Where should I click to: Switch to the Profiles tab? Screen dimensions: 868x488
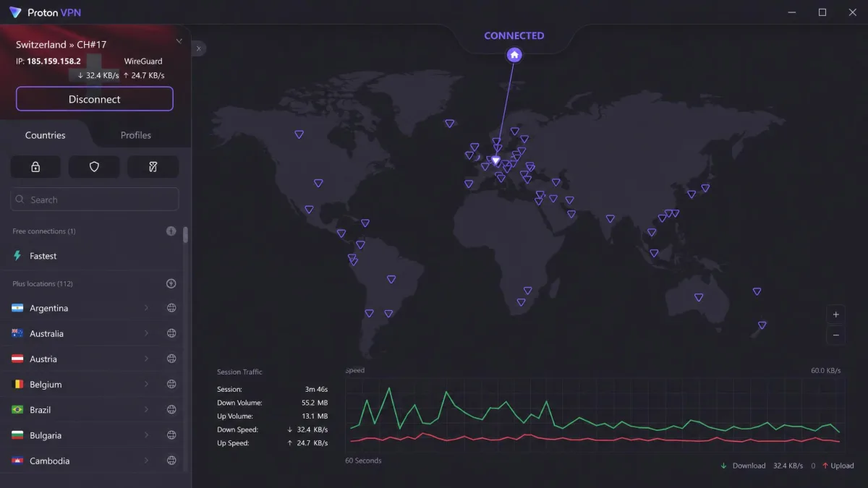point(136,135)
